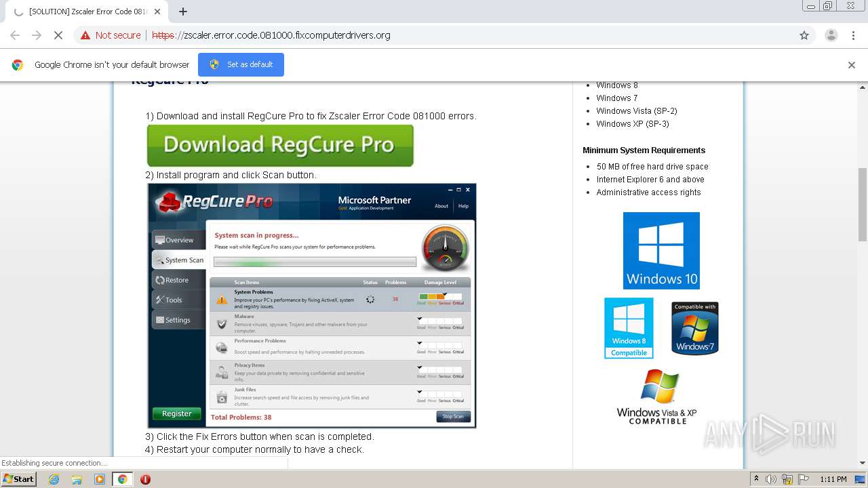Click the Windows 8 Compatible badge
This screenshot has height=488, width=868.
click(x=629, y=328)
